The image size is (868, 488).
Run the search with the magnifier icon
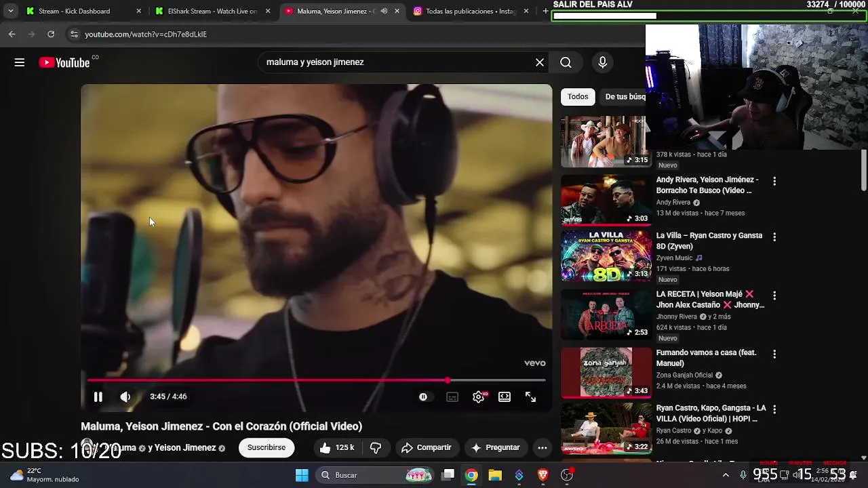[x=566, y=62]
